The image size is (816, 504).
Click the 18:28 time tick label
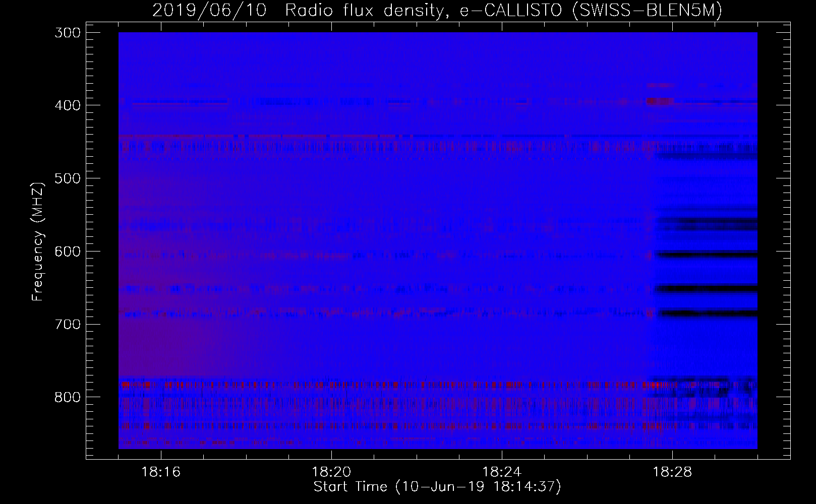tap(672, 472)
